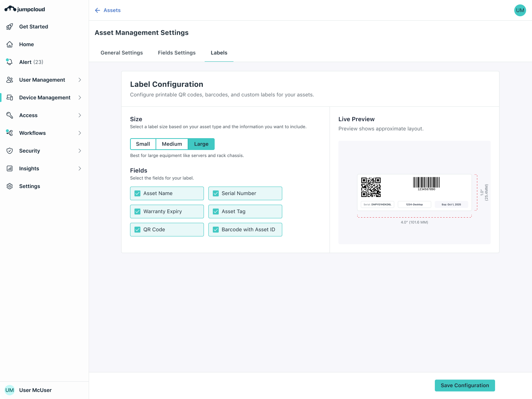Open the General Settings tab
The height and width of the screenshot is (399, 532).
click(x=122, y=52)
